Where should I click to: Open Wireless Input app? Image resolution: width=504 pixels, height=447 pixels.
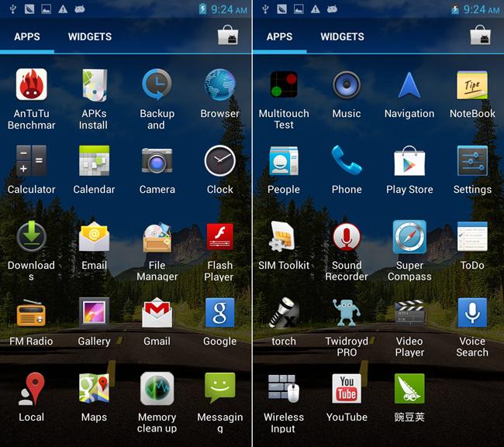pyautogui.click(x=284, y=389)
